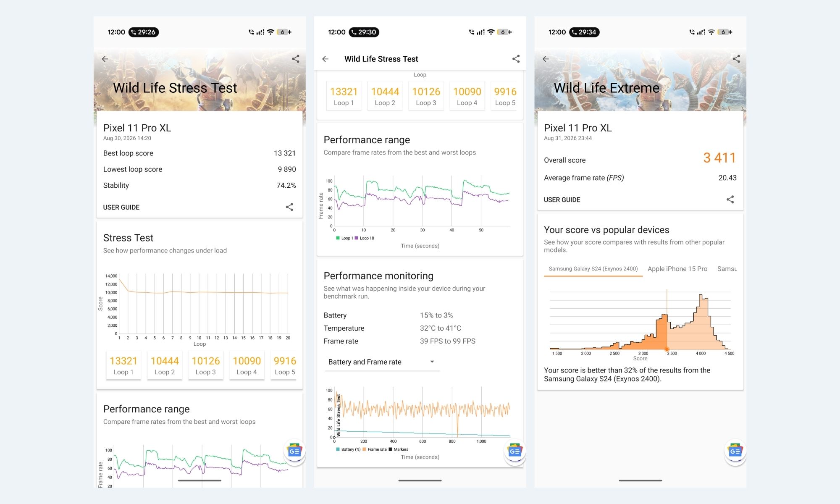
Task: Tap Google News floating icon on left screen
Action: pyautogui.click(x=294, y=451)
